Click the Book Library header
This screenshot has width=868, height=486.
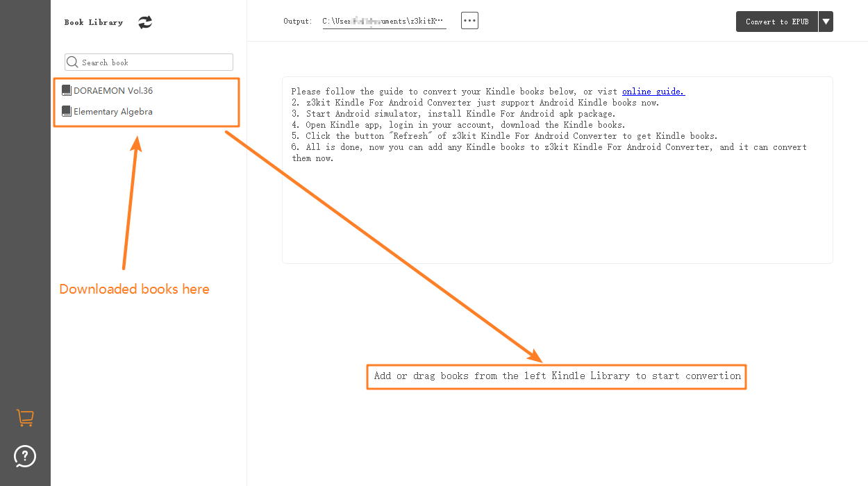click(93, 22)
